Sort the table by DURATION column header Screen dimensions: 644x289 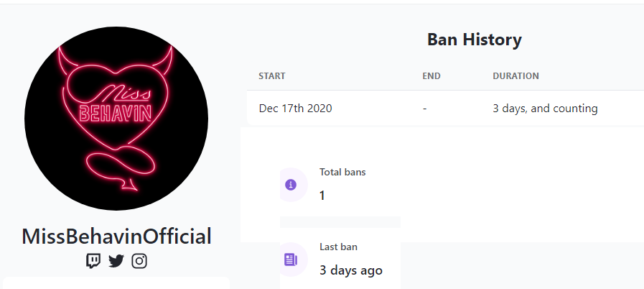(516, 76)
